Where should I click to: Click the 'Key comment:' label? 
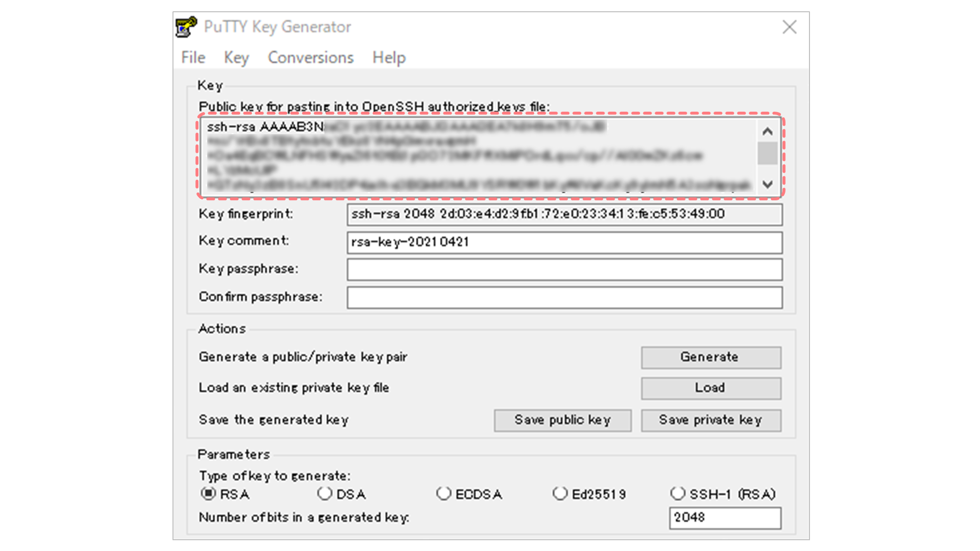[244, 241]
